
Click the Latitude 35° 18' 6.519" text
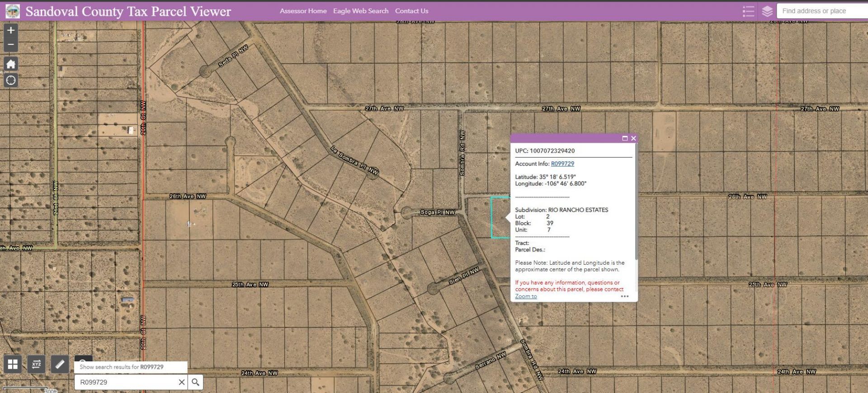545,177
